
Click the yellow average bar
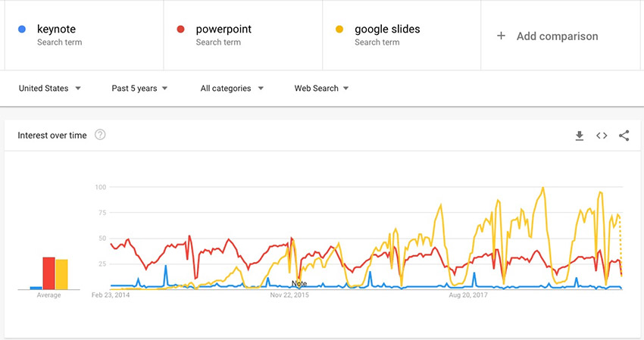pyautogui.click(x=61, y=274)
